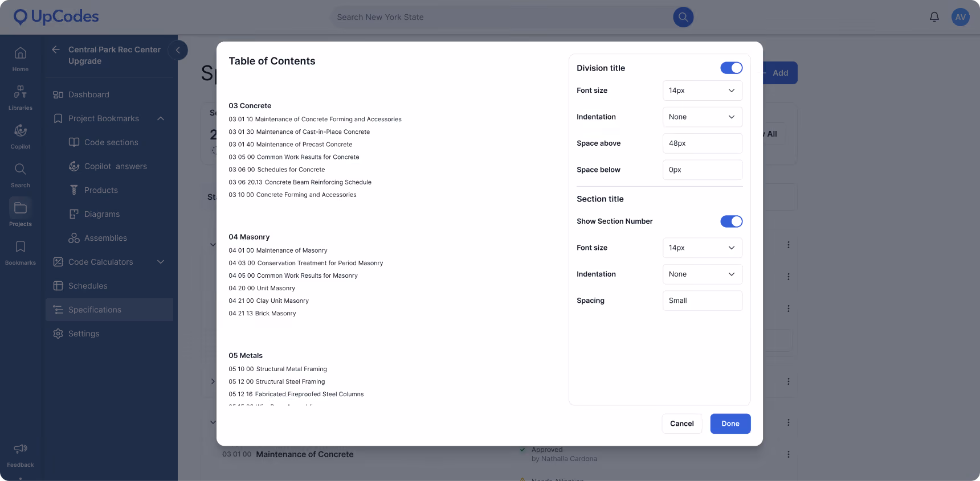The image size is (980, 481).
Task: Click the Copilot answers icon
Action: [74, 166]
